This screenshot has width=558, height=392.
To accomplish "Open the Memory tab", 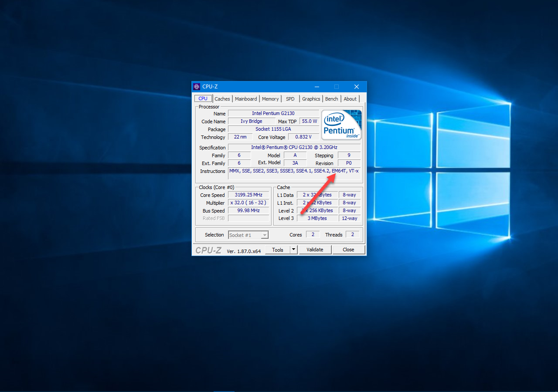I will tap(270, 99).
